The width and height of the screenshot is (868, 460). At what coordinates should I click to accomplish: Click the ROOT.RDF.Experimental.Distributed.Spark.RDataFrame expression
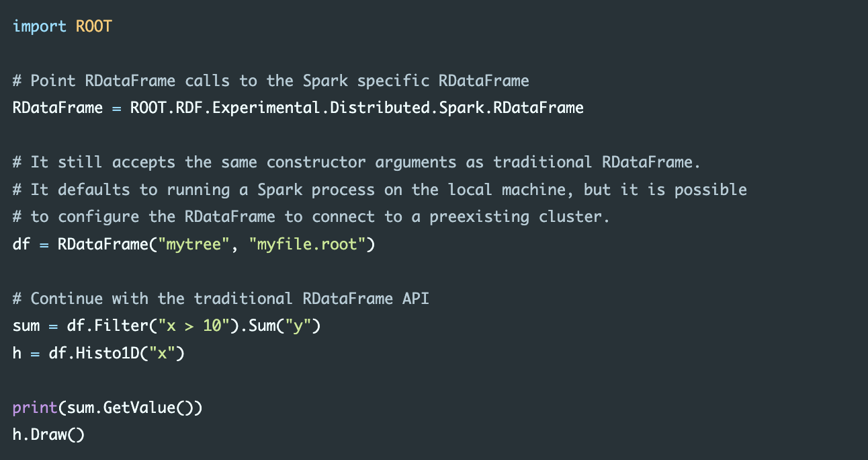point(357,108)
